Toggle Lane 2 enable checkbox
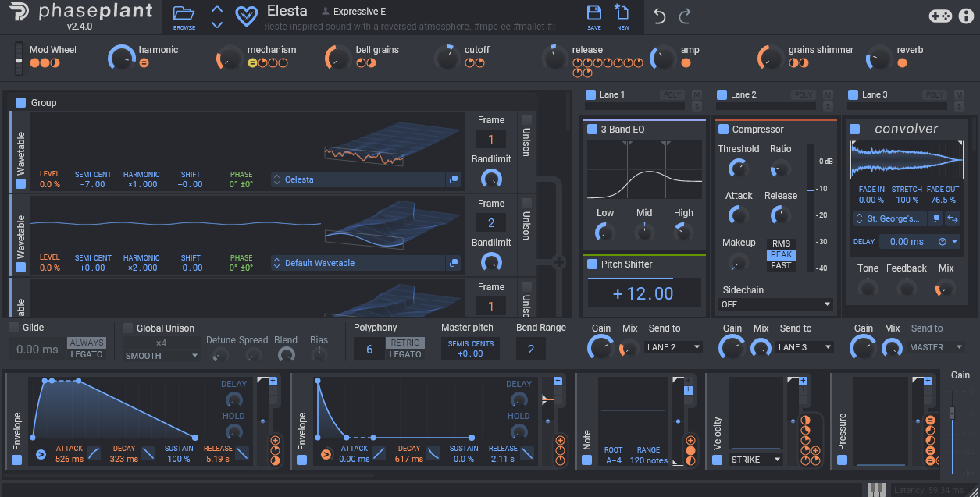The width and height of the screenshot is (980, 497). 722,94
